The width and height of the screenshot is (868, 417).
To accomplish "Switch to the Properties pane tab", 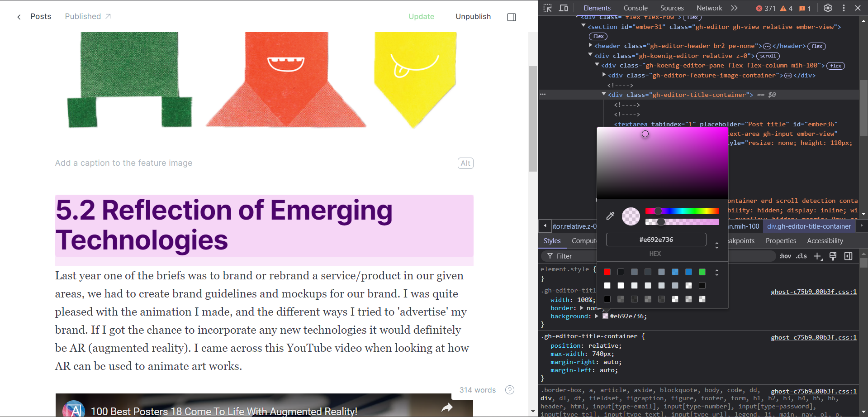I will click(781, 241).
